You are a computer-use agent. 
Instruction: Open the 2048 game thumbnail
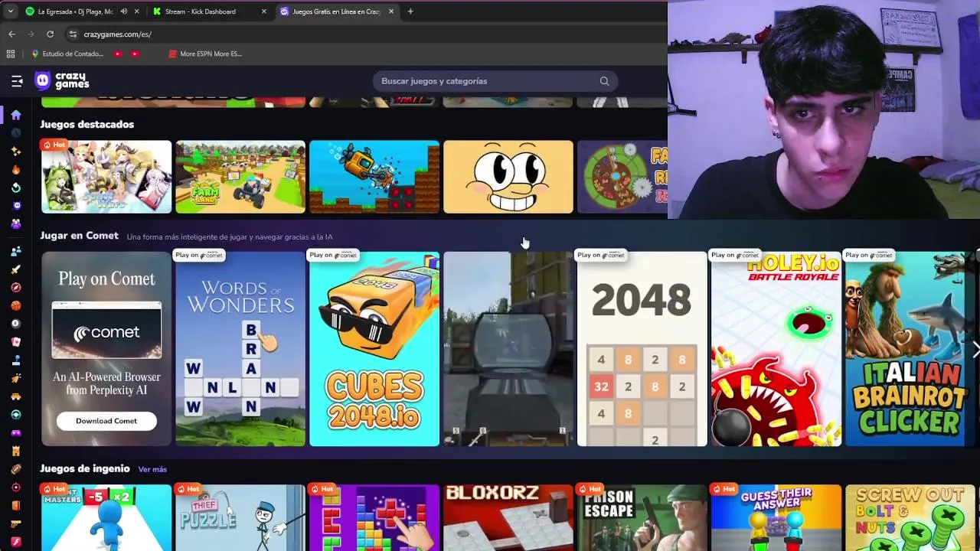[642, 349]
